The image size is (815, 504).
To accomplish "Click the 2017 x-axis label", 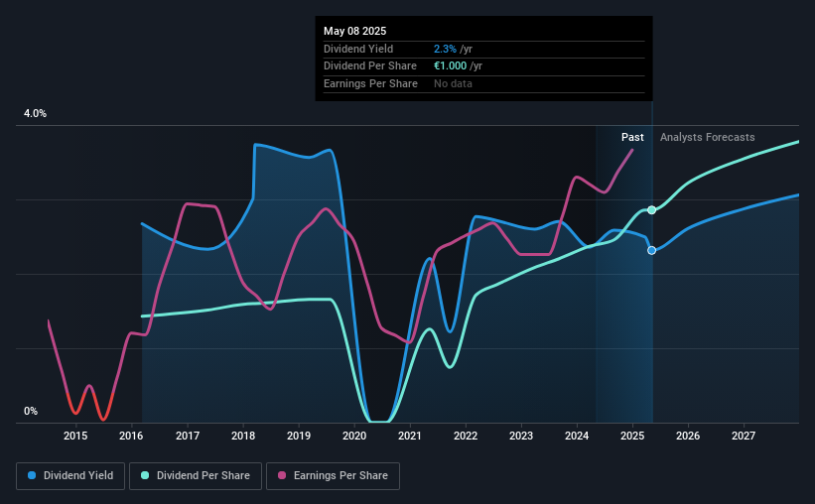I will (x=188, y=436).
